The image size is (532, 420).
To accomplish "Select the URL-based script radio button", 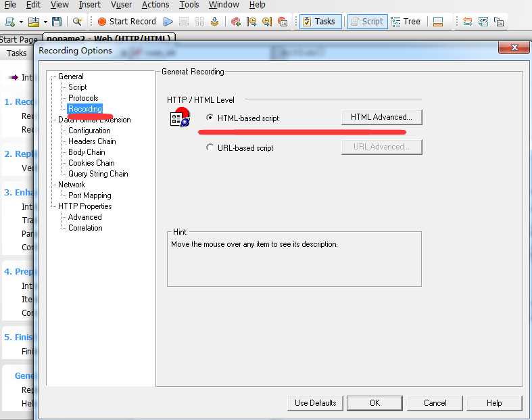I will 210,147.
